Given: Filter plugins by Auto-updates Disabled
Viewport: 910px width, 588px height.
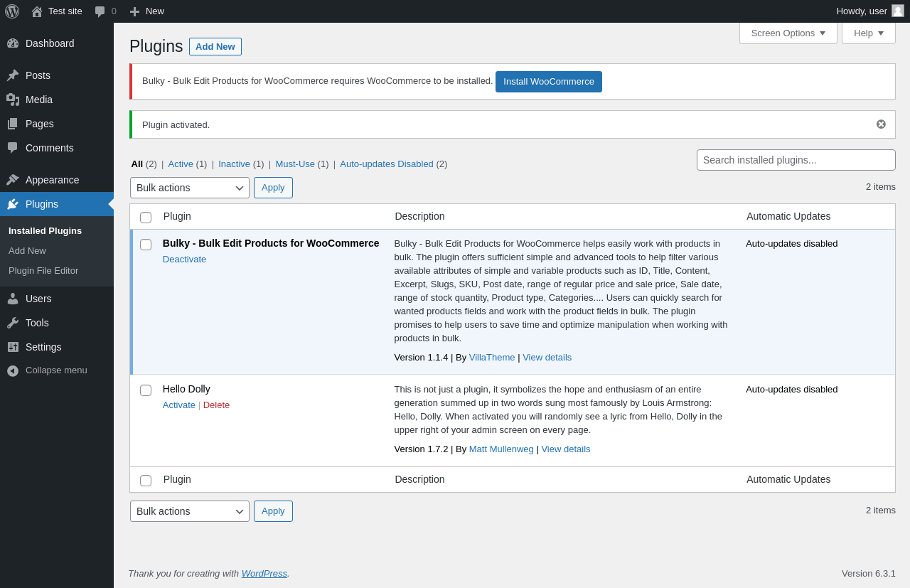Looking at the screenshot, I should click(x=387, y=164).
